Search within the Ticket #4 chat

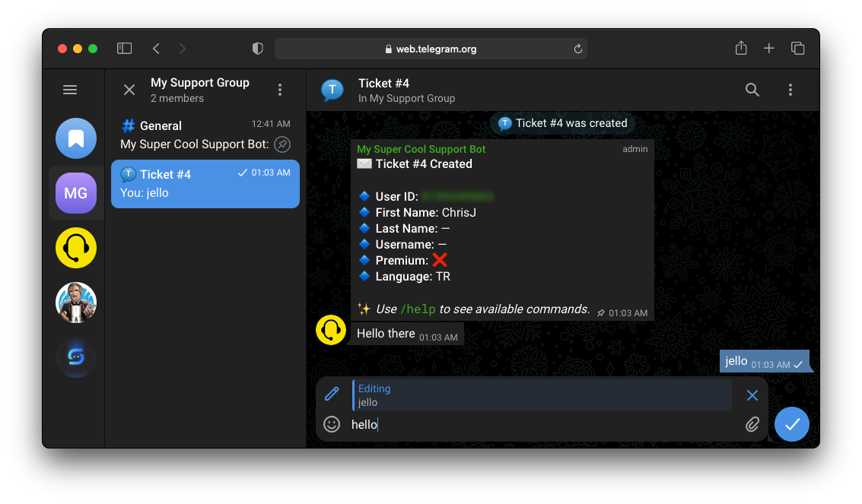[752, 90]
